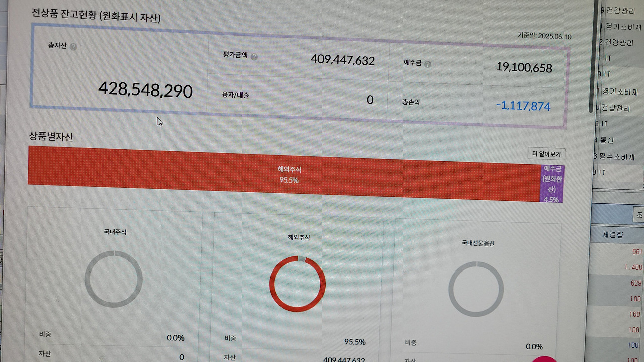The width and height of the screenshot is (644, 362).
Task: Click the help icon next to 총자산
Action: (x=73, y=47)
